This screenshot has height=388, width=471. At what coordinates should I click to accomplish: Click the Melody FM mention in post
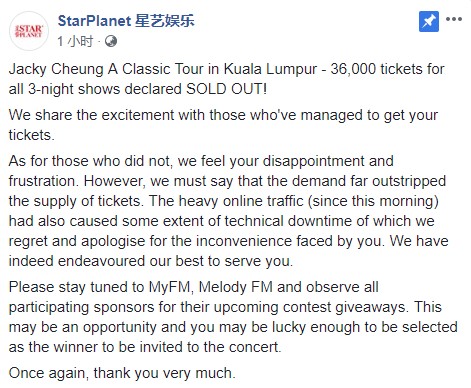pyautogui.click(x=236, y=287)
